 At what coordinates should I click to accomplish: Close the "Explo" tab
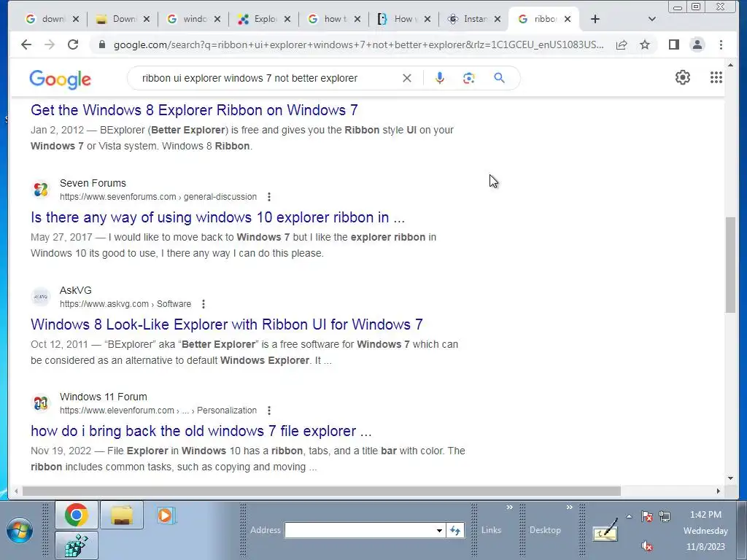pos(287,19)
